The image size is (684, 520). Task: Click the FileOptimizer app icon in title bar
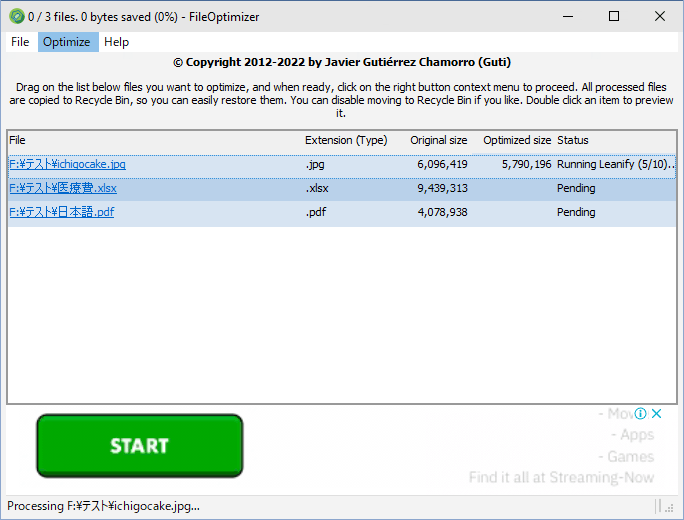(x=17, y=17)
